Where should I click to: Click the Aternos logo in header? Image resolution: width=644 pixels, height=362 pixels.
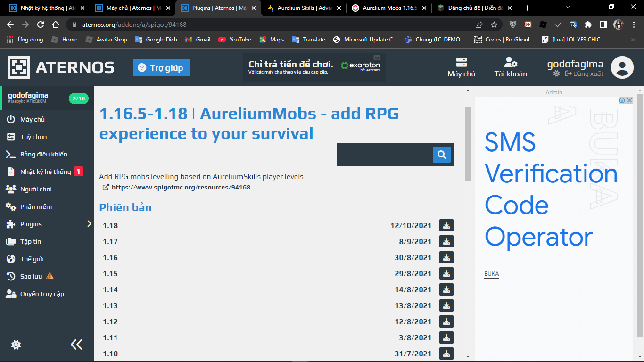(x=61, y=67)
